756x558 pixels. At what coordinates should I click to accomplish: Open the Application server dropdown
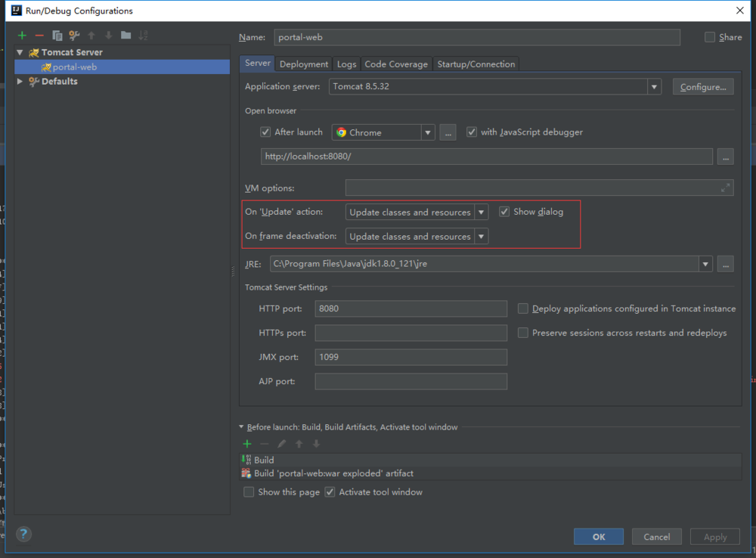654,87
